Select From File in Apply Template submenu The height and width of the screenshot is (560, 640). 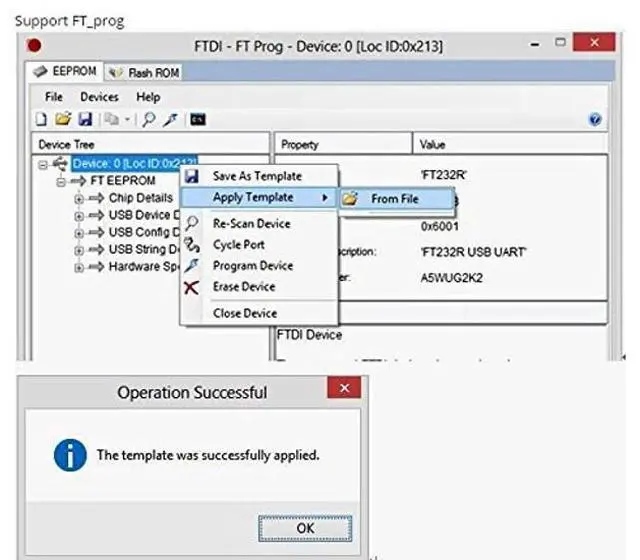(x=394, y=199)
